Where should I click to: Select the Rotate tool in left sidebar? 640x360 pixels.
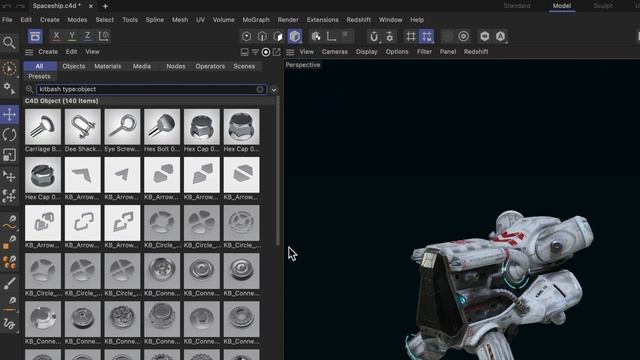click(x=9, y=135)
